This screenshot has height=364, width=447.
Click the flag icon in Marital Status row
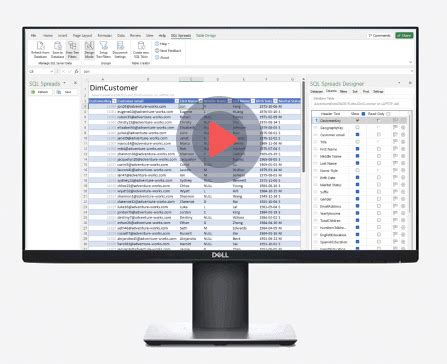point(395,185)
